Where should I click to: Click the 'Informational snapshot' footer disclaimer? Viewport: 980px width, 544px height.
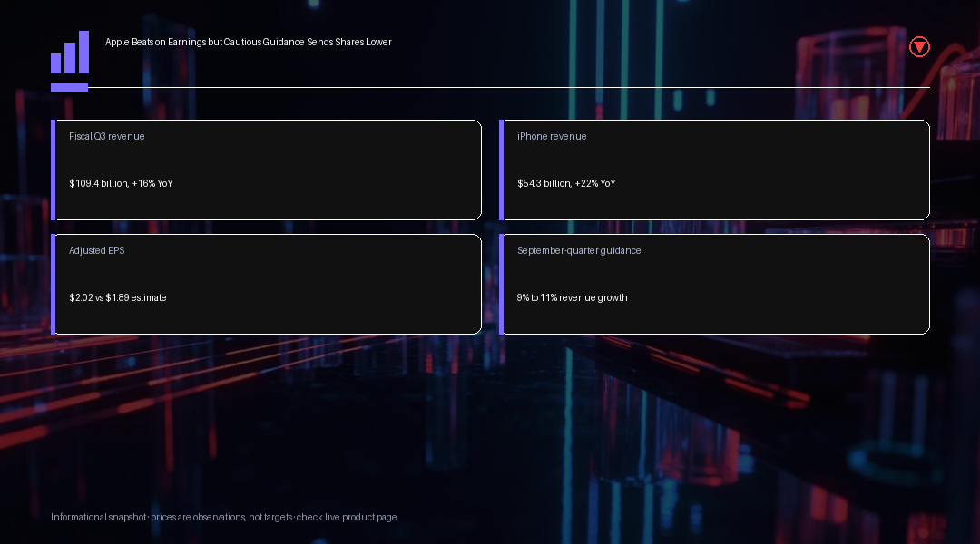(224, 517)
